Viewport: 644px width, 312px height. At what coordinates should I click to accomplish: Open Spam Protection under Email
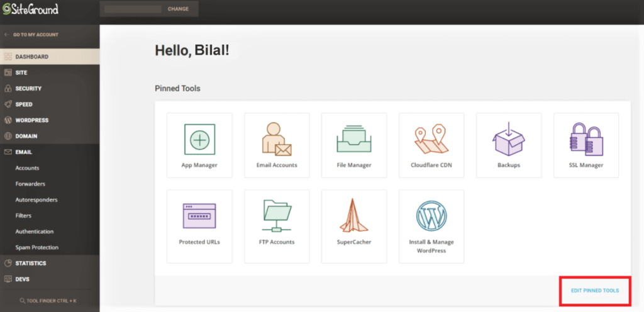pyautogui.click(x=37, y=248)
